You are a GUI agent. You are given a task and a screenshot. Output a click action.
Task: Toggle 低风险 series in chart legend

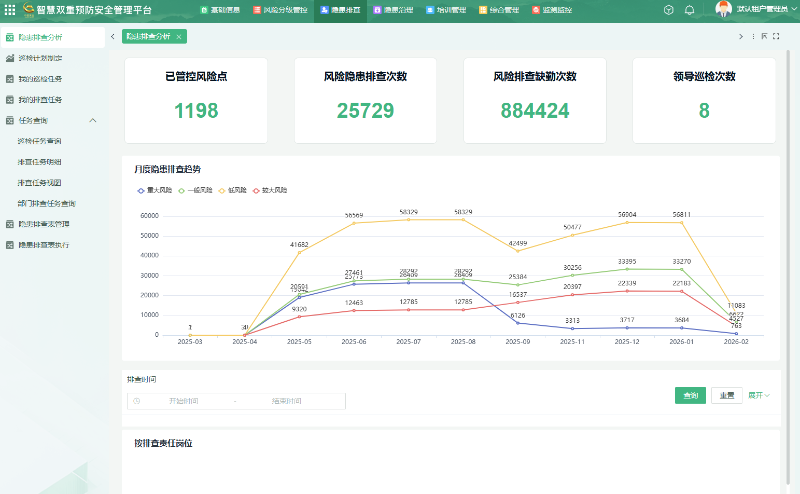[233, 190]
